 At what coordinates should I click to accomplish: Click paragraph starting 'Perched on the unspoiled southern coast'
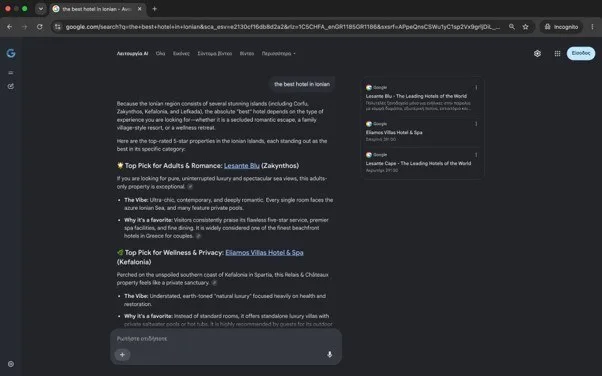tap(223, 279)
